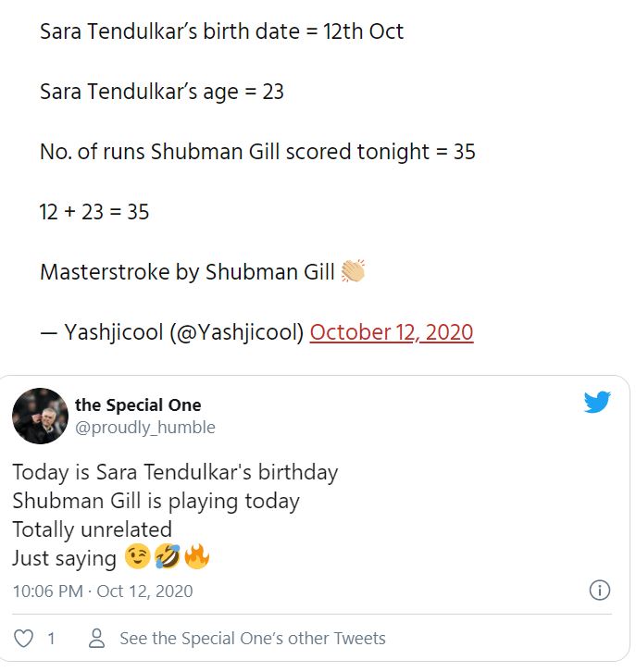Click "Shubman Gill is playing today" line
636x672 pixels.
pyautogui.click(x=156, y=501)
